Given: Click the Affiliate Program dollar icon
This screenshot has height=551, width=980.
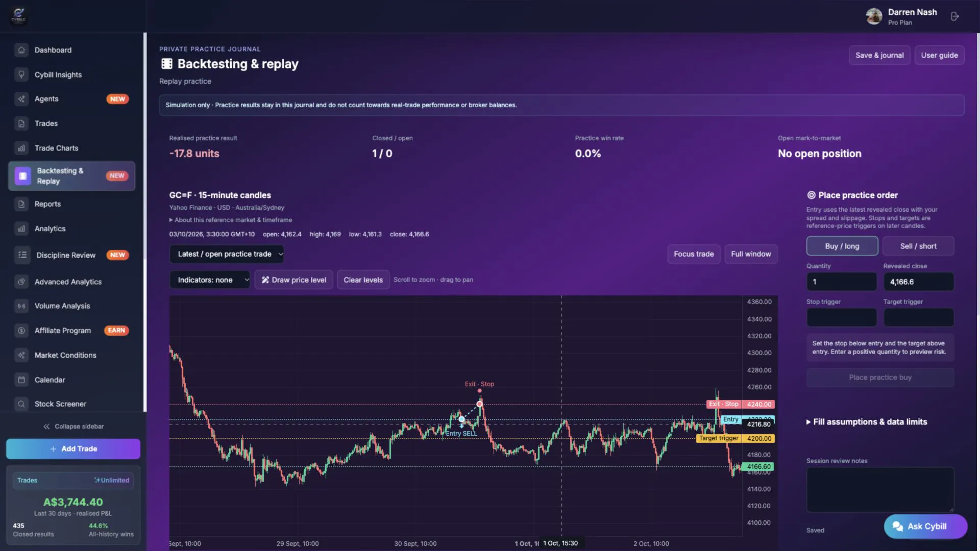Looking at the screenshot, I should (x=21, y=331).
